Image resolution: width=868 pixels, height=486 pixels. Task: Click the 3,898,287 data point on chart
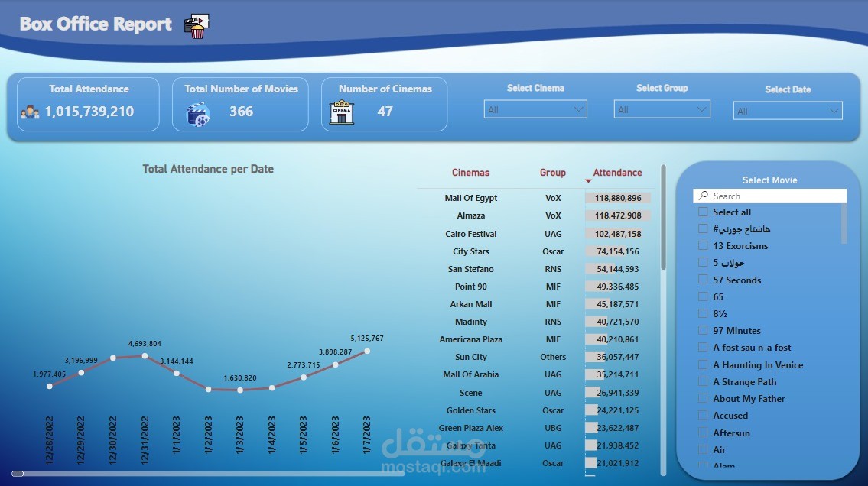pos(336,365)
